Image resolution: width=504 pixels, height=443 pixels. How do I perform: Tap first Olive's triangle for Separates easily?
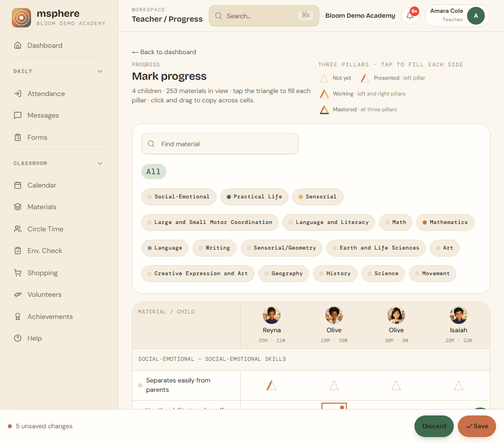[334, 385]
